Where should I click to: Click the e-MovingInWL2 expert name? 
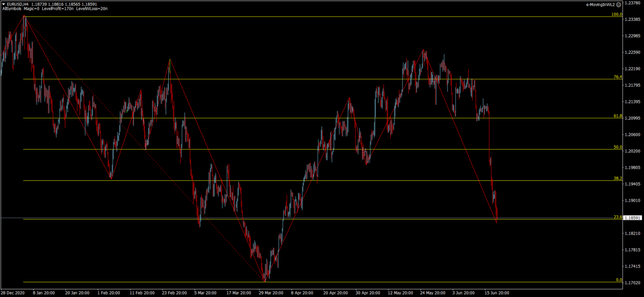(601, 4)
